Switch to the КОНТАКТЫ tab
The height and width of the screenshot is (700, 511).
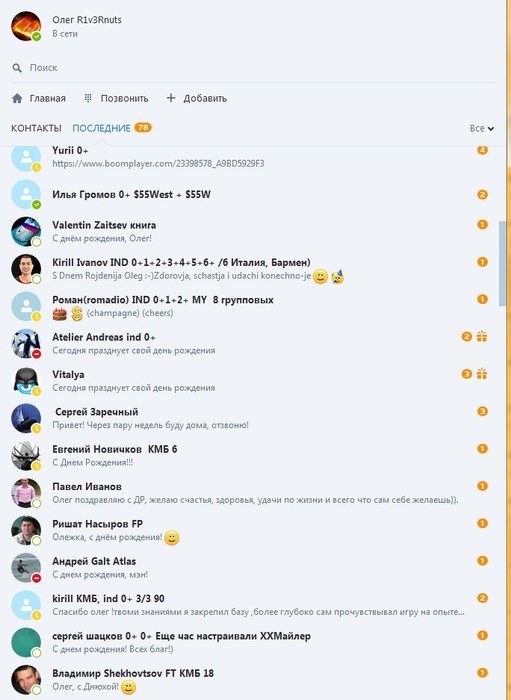tap(36, 128)
